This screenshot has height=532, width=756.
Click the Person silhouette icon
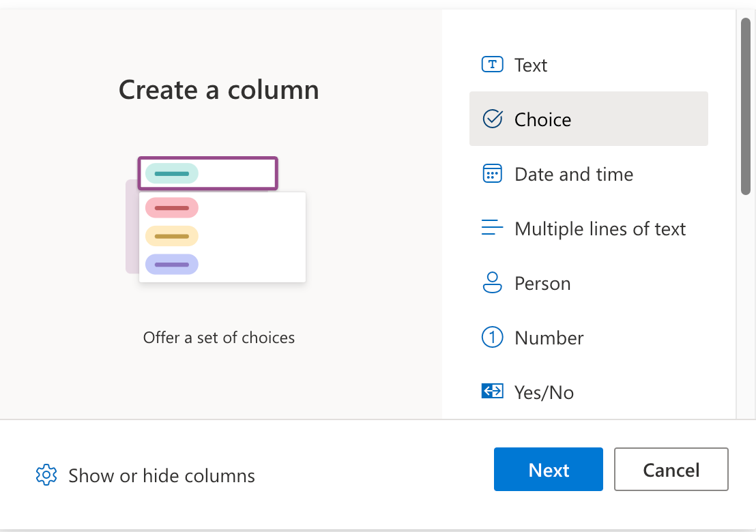[492, 283]
